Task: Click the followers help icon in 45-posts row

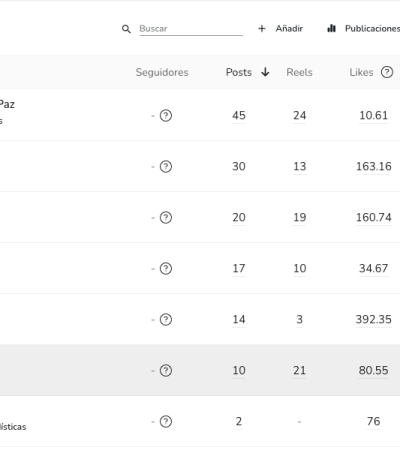Action: point(166,116)
